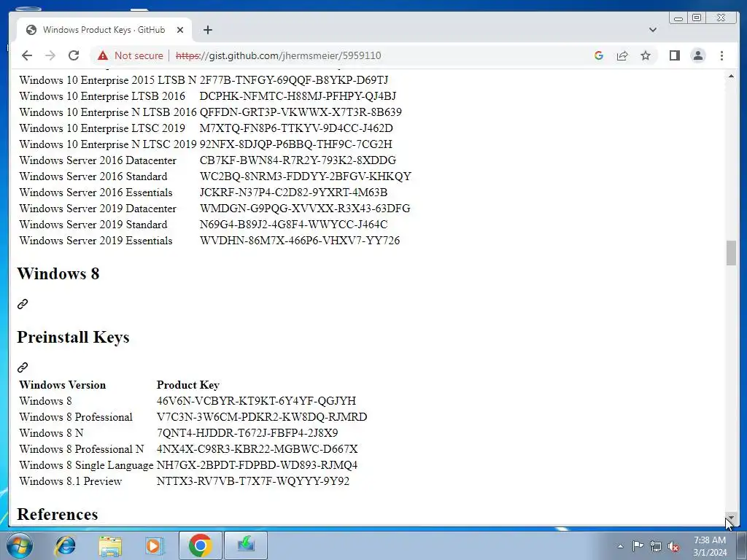Screen dimensions: 747x560
Task: Open a new tab with plus button
Action: tap(208, 30)
